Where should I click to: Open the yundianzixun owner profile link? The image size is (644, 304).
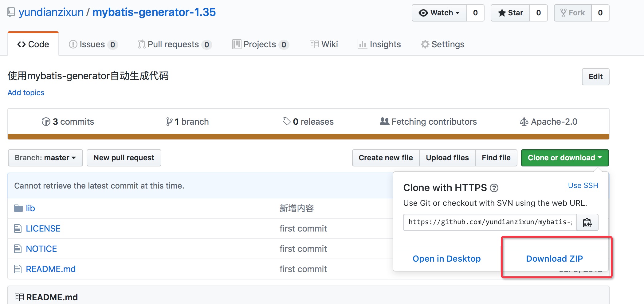coord(51,12)
